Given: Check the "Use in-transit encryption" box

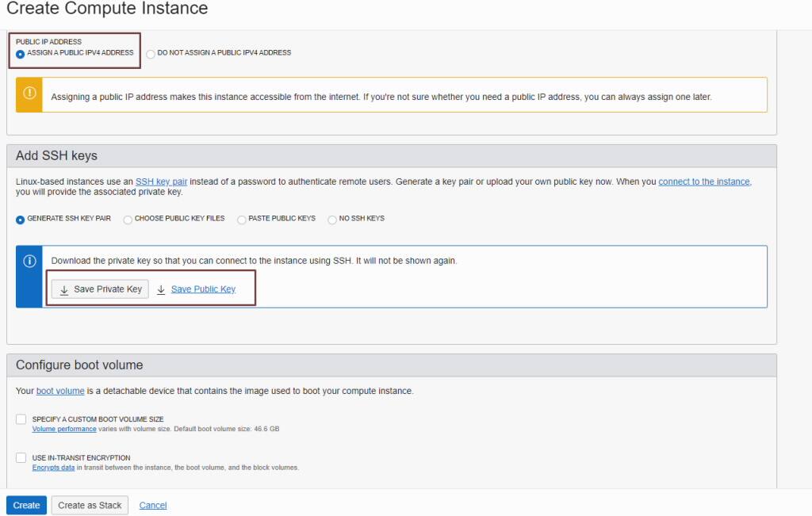Looking at the screenshot, I should point(21,458).
